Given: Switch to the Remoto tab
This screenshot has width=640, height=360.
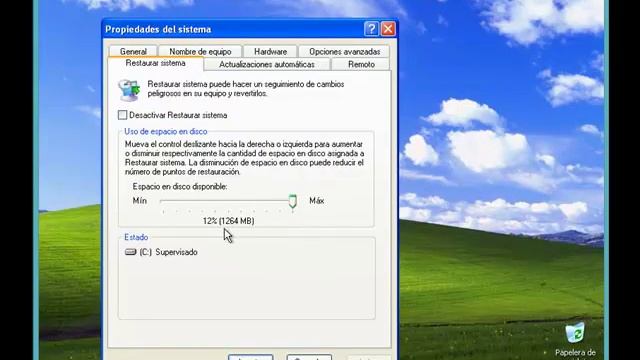Looking at the screenshot, I should point(361,64).
